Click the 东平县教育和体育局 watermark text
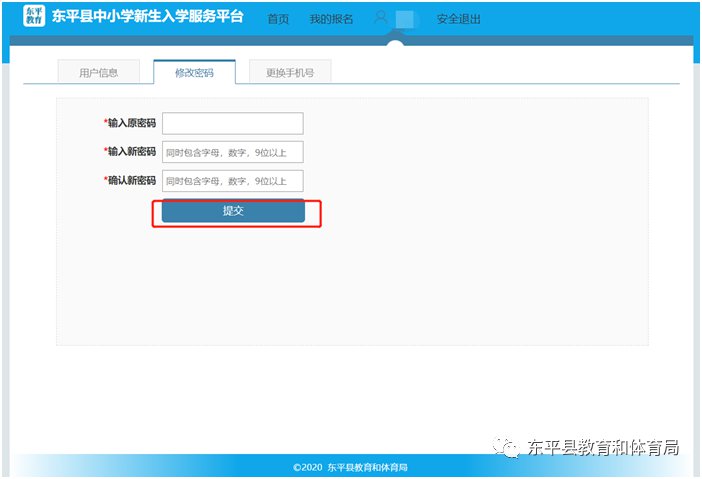 603,447
